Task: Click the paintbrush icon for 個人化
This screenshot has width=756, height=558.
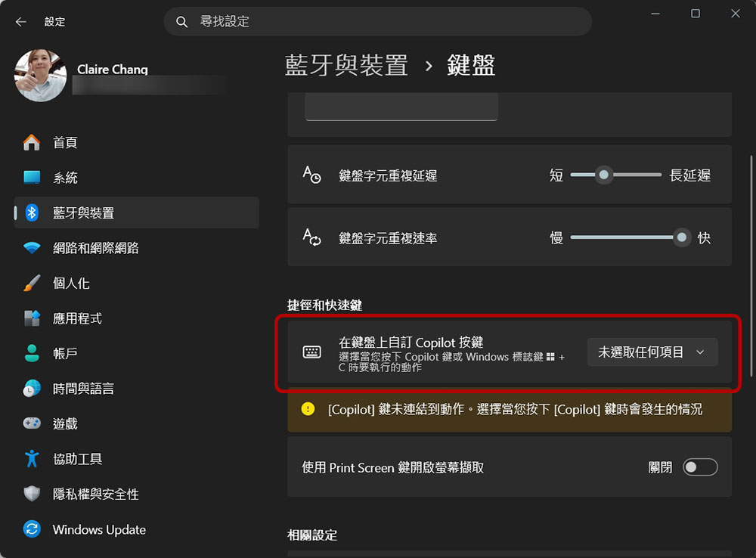Action: (32, 283)
